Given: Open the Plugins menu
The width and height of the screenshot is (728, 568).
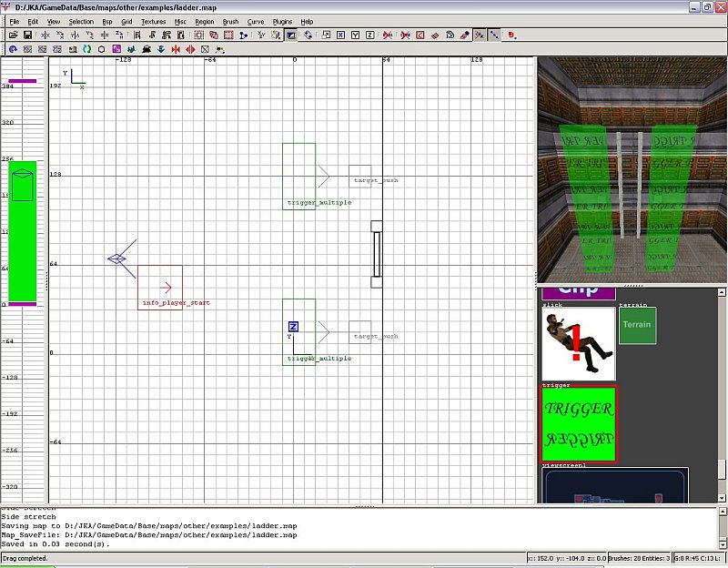Looking at the screenshot, I should tap(282, 21).
